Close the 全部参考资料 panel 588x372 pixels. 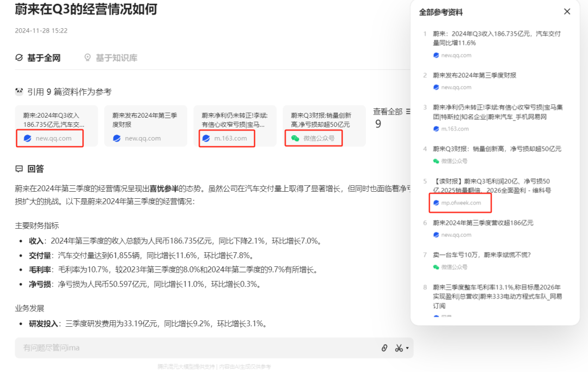[568, 11]
